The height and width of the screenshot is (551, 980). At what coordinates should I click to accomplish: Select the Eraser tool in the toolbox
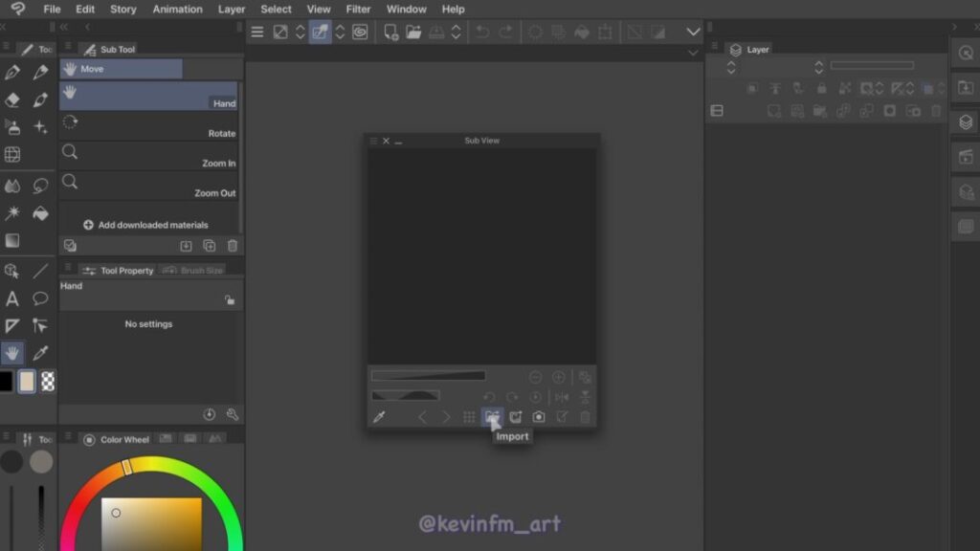12,99
